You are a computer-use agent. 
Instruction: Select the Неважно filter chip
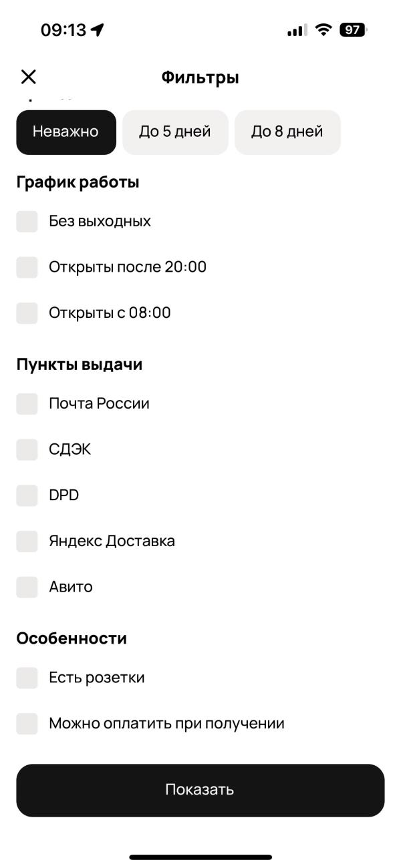65,132
